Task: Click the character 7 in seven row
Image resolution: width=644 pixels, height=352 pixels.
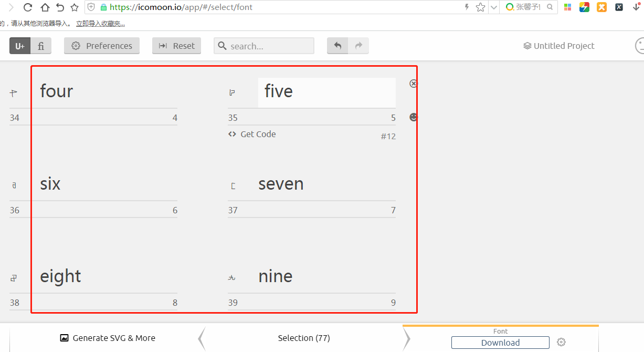Action: (x=393, y=210)
